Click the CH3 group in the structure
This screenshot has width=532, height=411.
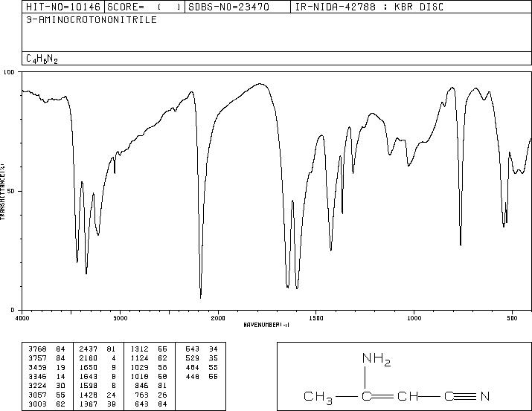318,397
